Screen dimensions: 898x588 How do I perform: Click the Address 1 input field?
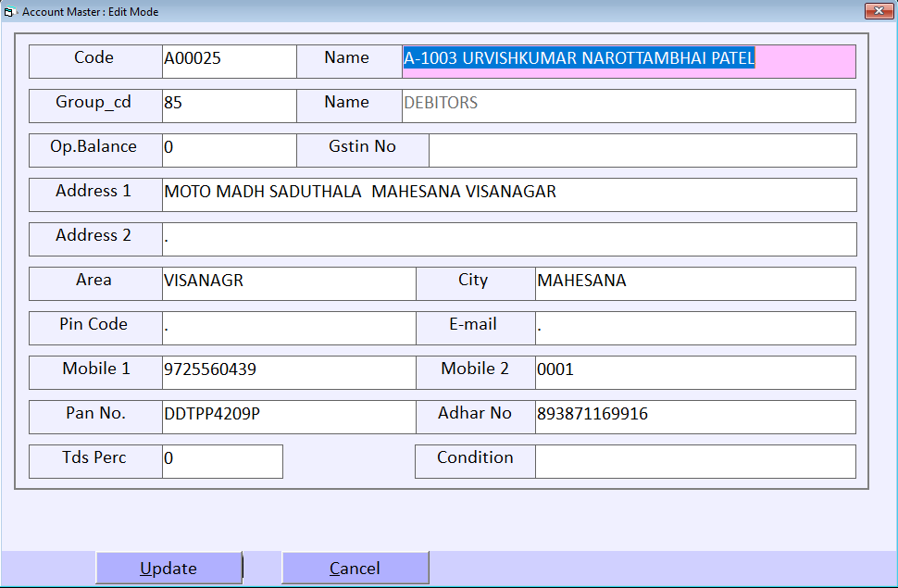click(x=509, y=194)
